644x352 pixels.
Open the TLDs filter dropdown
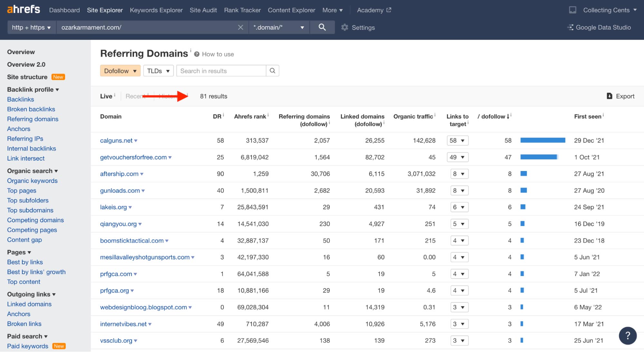158,71
